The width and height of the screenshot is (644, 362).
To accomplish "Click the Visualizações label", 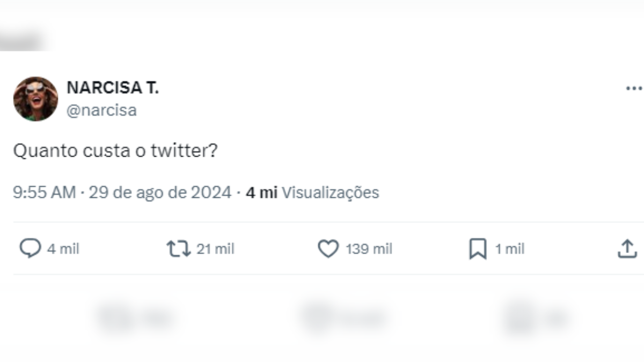I will 330,193.
